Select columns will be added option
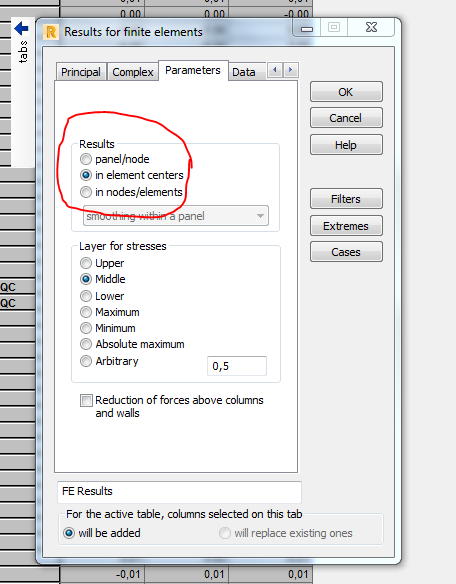 69,533
